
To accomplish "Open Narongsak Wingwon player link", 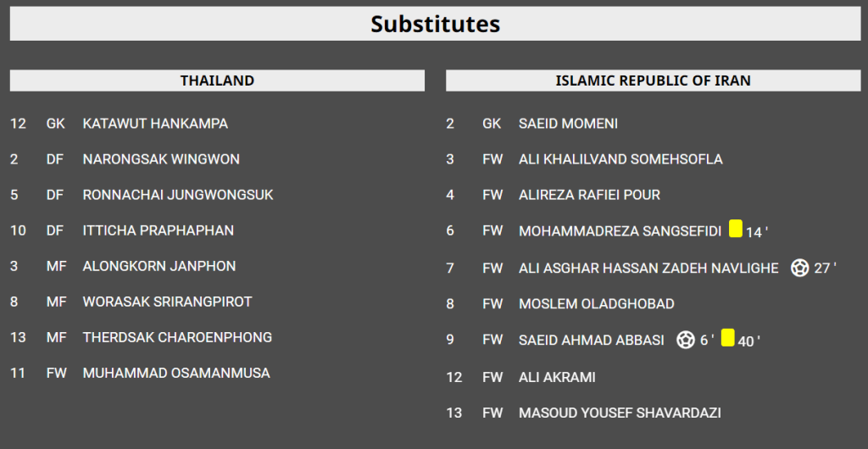I will 161,159.
